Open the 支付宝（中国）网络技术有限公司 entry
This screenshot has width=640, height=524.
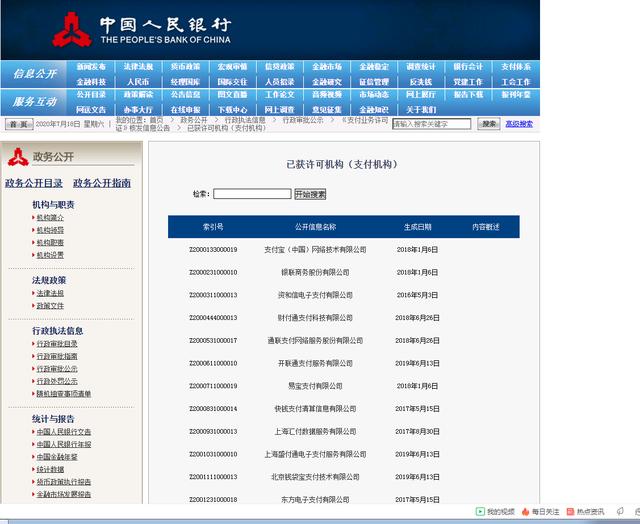(315, 249)
